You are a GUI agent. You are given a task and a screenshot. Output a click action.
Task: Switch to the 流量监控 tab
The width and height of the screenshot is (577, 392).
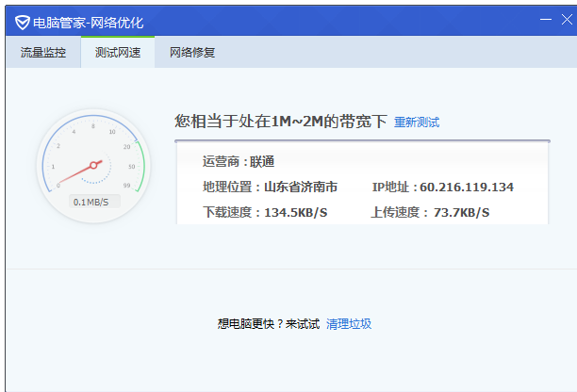(43, 53)
